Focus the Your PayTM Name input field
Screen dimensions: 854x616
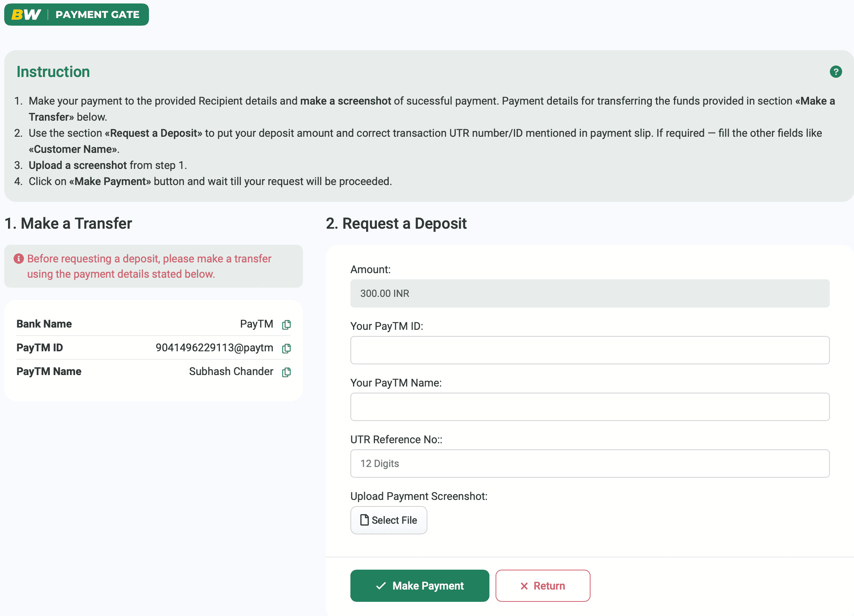[x=590, y=407]
